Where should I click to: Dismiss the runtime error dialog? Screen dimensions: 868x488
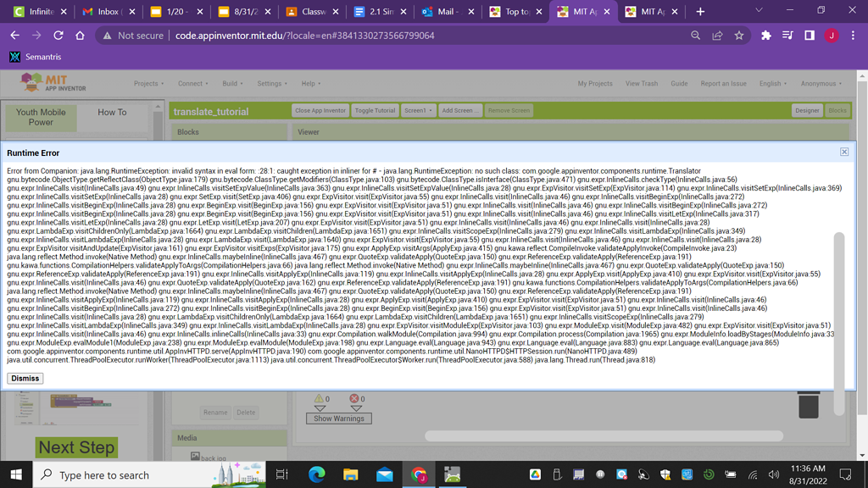[25, 379]
